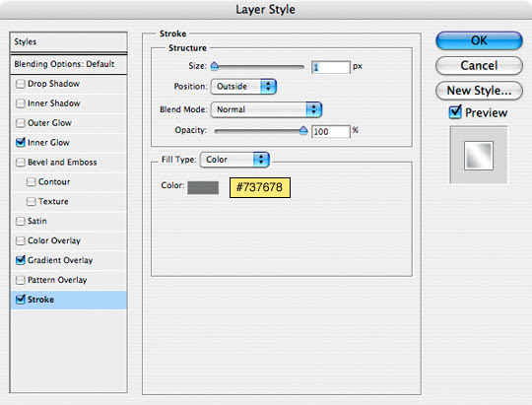This screenshot has width=532, height=405.
Task: Enable the Bevel and Emboss checkbox
Action: click(x=21, y=163)
